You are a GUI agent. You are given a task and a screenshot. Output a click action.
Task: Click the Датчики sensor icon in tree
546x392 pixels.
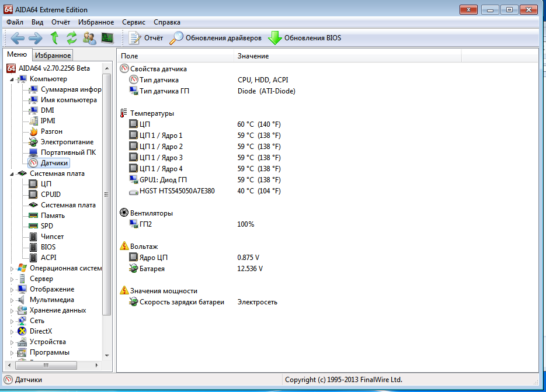click(x=33, y=163)
